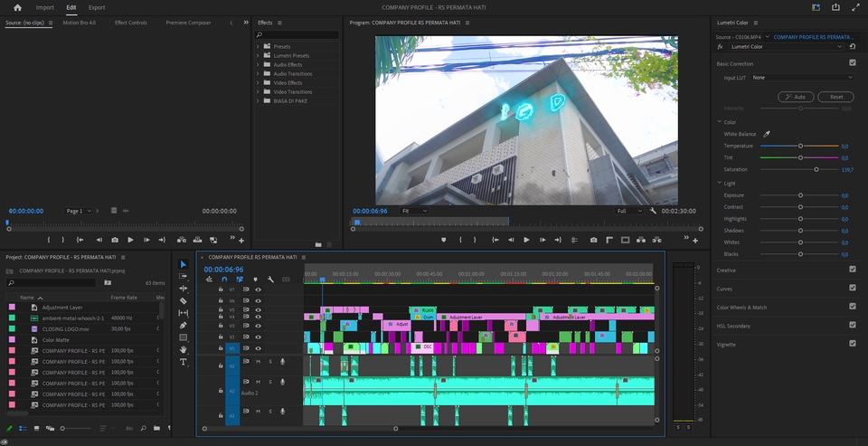Open the Premiere Composer tab

pyautogui.click(x=188, y=23)
